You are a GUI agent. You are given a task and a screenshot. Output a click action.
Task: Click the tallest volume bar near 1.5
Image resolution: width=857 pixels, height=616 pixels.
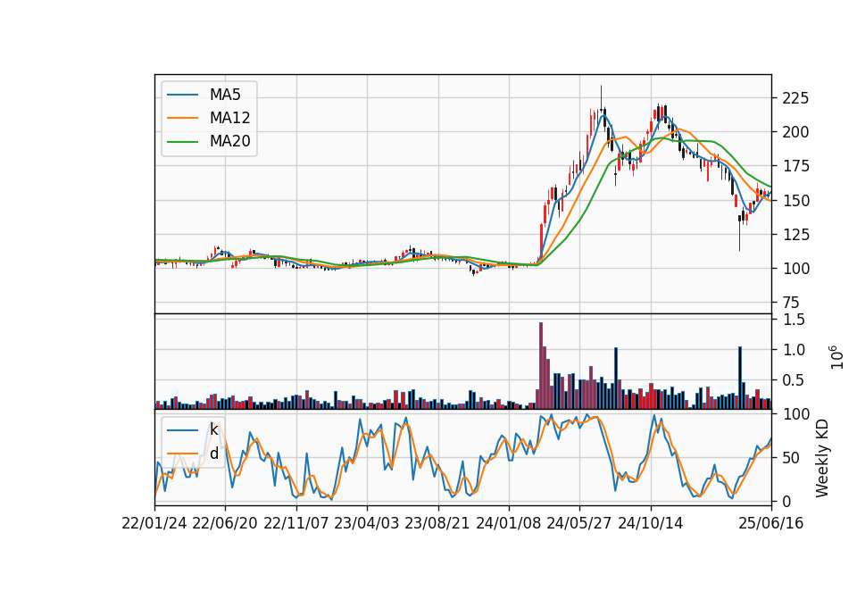(x=541, y=366)
